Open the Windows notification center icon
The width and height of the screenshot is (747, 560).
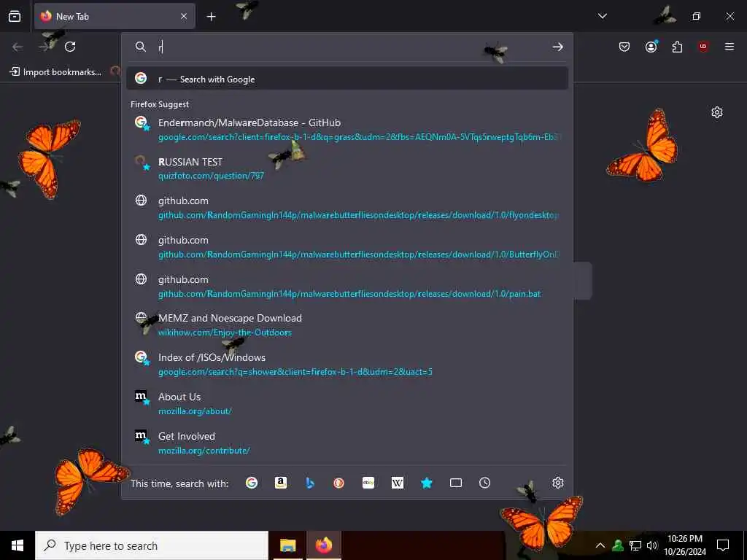(x=723, y=545)
